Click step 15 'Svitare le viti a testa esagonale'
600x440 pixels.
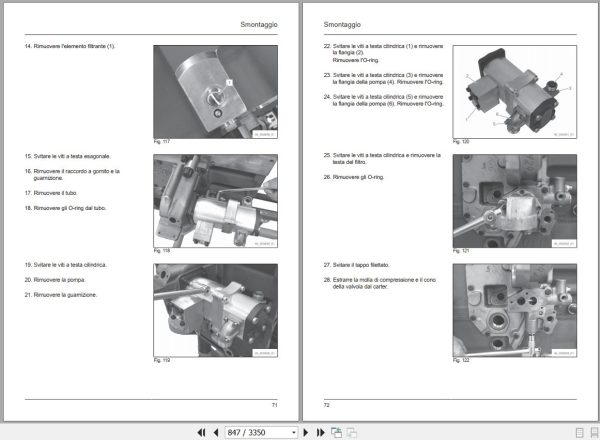point(68,156)
